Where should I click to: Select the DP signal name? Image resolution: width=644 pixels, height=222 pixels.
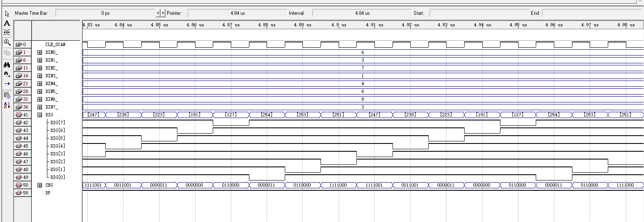point(48,193)
